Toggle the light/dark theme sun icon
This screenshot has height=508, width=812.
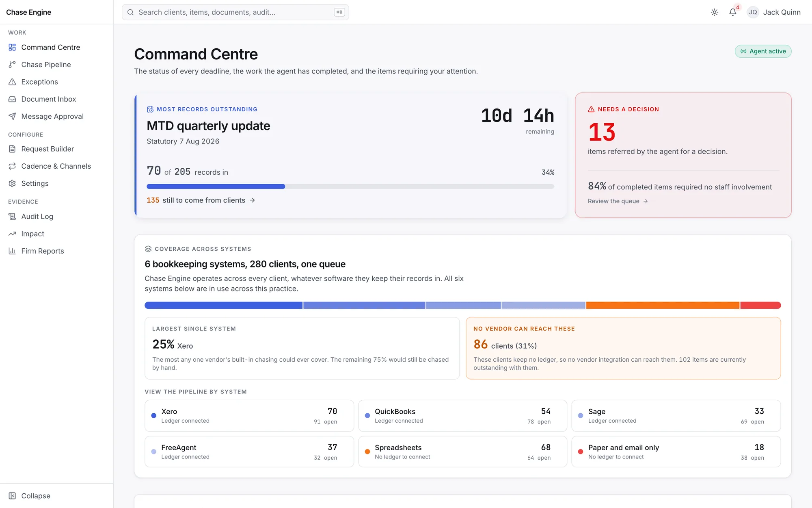(715, 12)
